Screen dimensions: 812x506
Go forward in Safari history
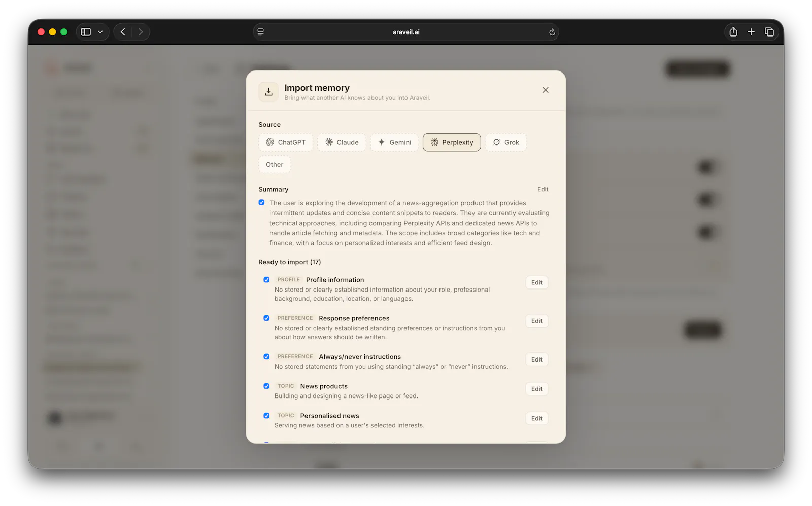(141, 32)
